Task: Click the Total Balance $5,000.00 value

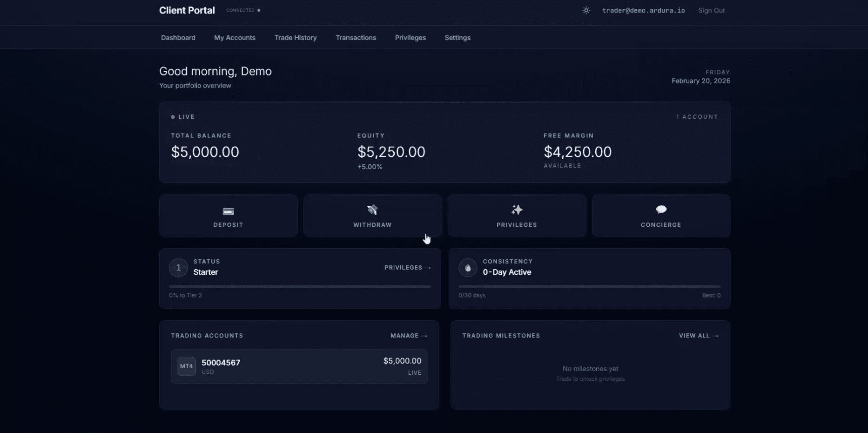Action: tap(205, 152)
